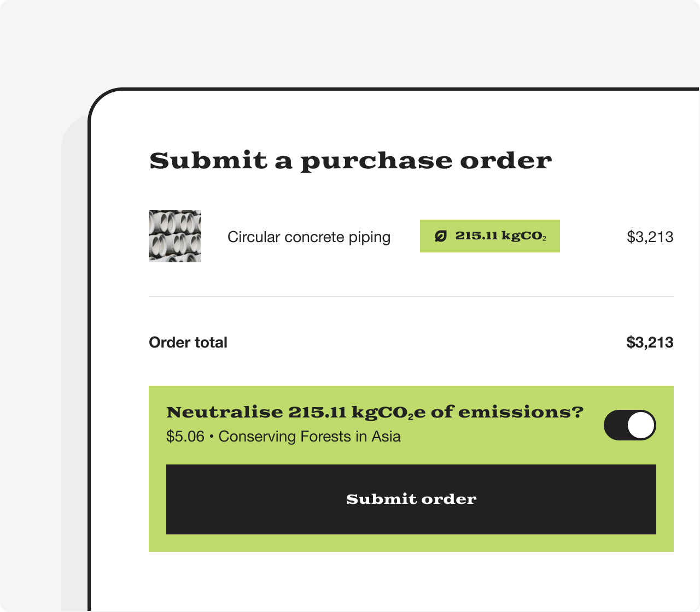Click the 215.11 kgCO2 badge text
This screenshot has height=612, width=700.
(500, 236)
